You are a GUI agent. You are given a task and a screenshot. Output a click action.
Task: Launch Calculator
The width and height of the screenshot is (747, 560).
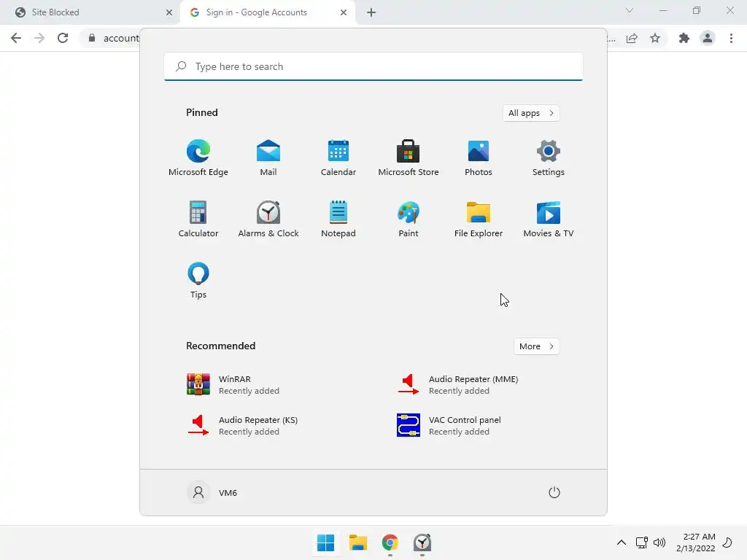coord(198,219)
